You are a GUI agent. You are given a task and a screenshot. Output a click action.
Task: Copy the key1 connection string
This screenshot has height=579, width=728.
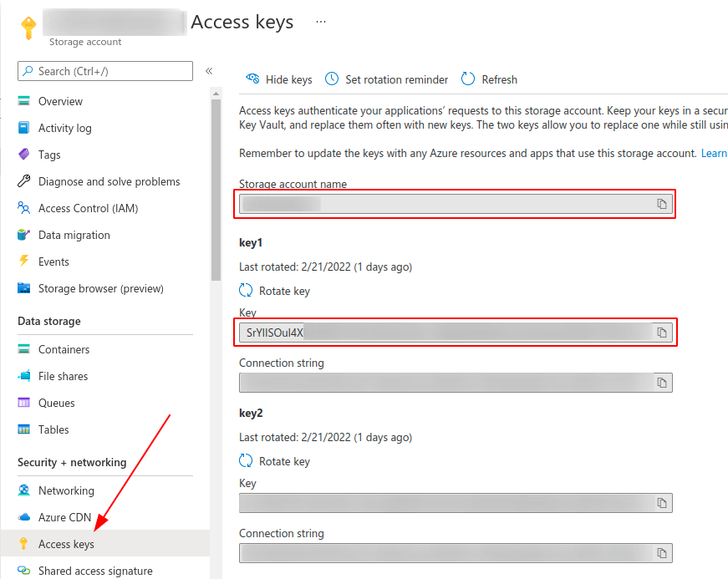pos(661,383)
